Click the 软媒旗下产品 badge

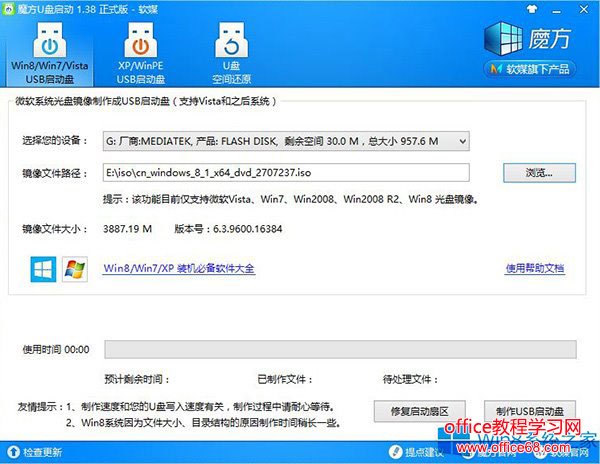[x=530, y=69]
